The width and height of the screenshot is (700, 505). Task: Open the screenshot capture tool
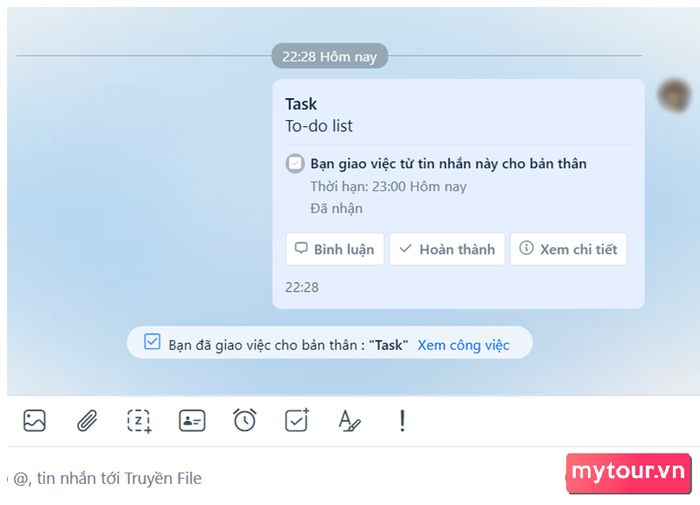(139, 421)
